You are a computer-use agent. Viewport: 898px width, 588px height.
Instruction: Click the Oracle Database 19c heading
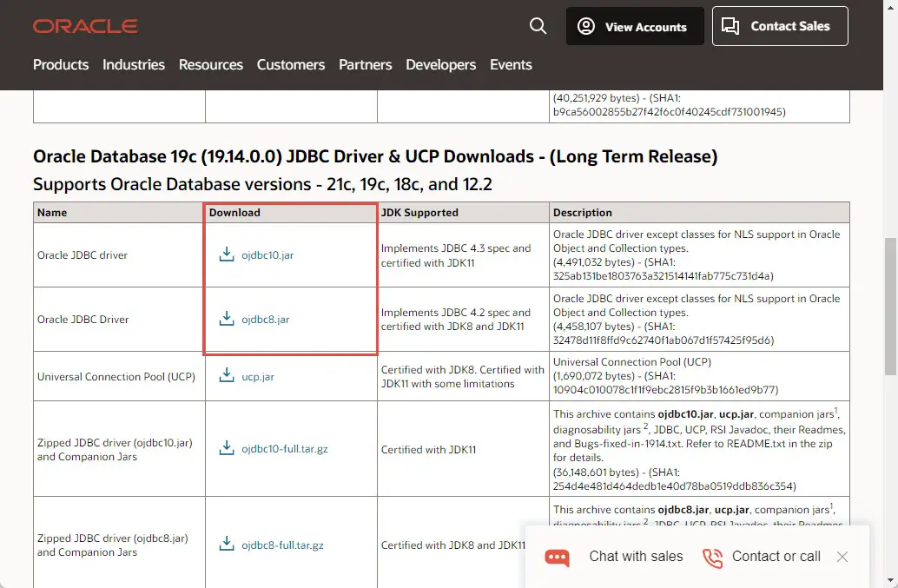point(375,156)
